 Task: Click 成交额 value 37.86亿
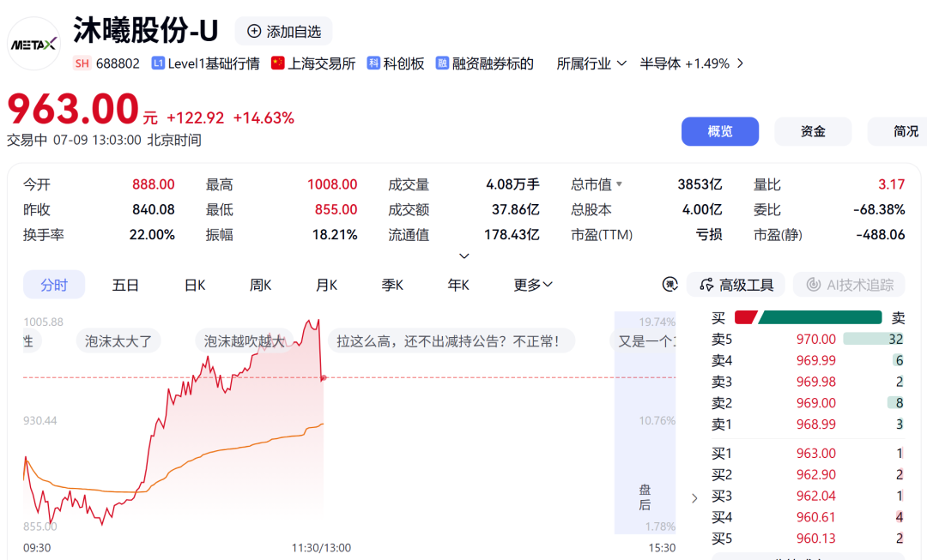coord(516,210)
